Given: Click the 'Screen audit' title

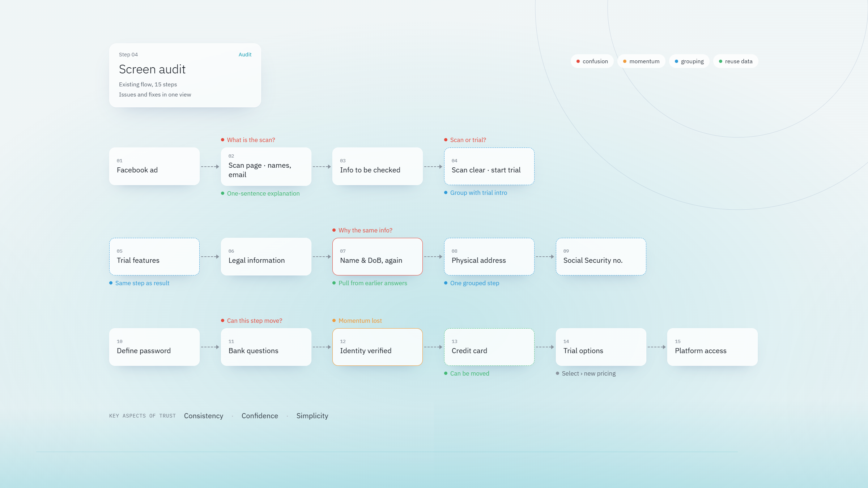Looking at the screenshot, I should click(152, 69).
